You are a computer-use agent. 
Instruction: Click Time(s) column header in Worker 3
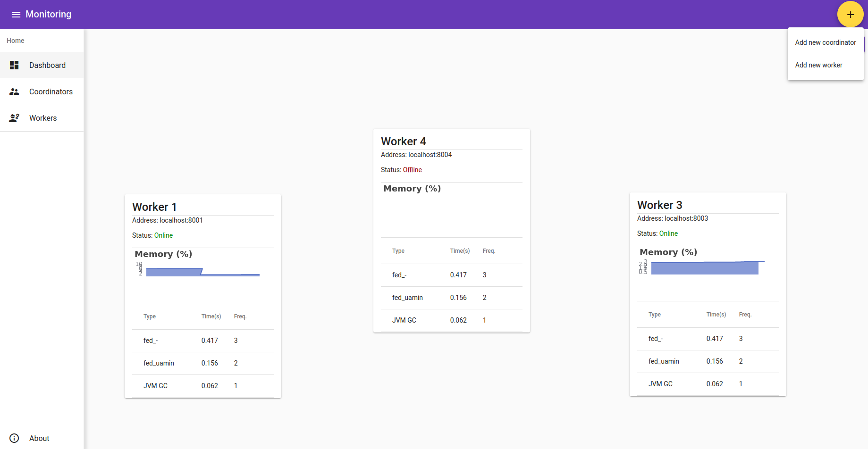[716, 315]
